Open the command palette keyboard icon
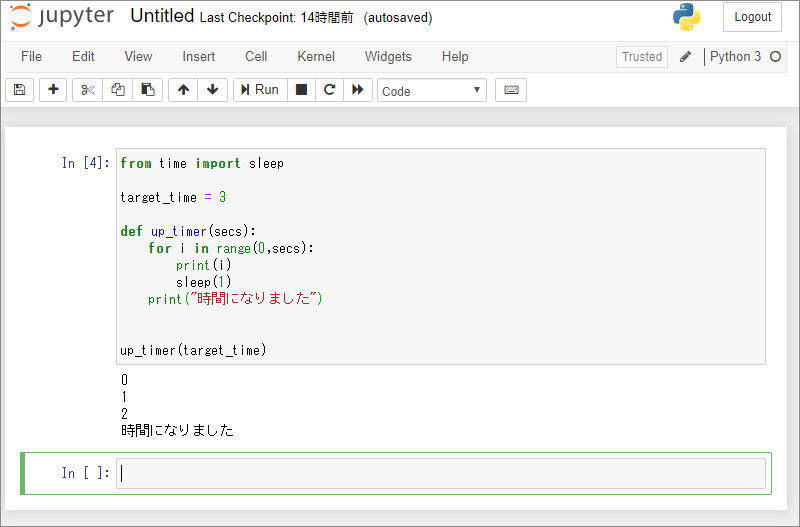 (x=511, y=90)
